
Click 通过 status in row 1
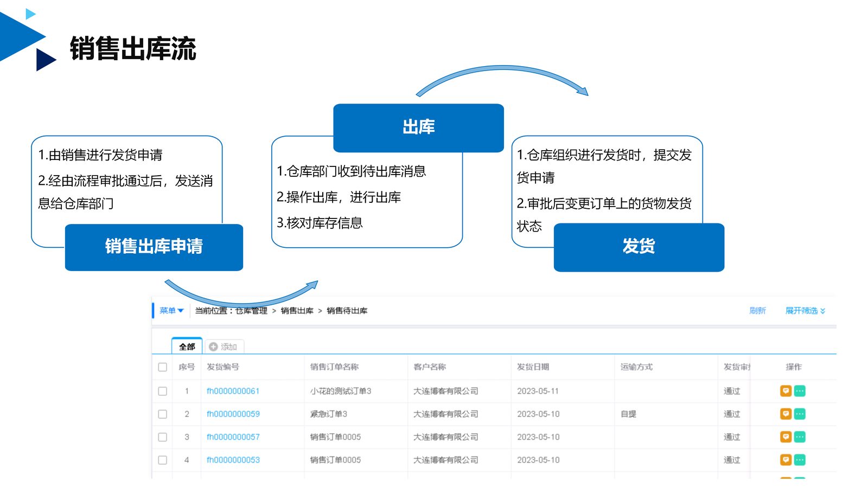(732, 391)
